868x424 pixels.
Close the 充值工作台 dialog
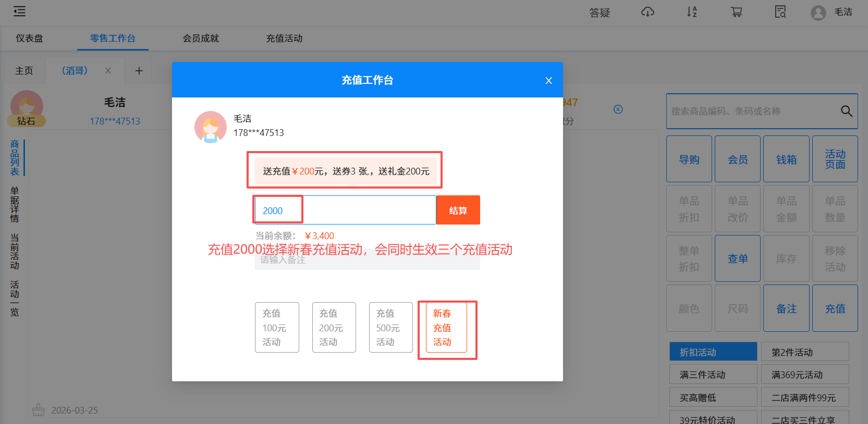point(548,80)
